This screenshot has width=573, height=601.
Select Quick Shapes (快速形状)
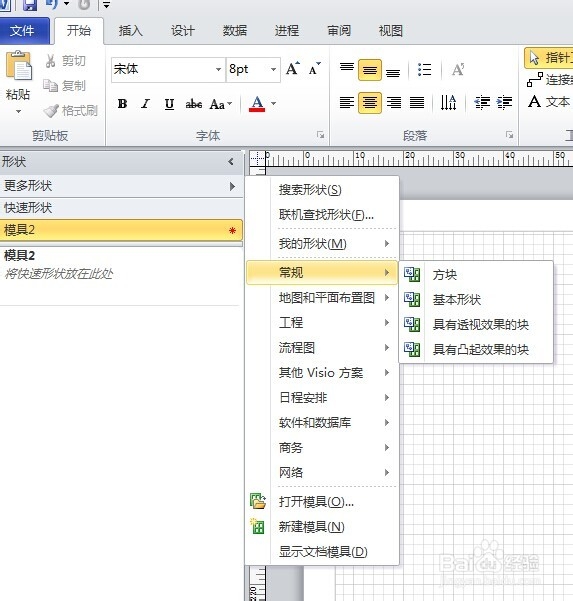pos(121,208)
